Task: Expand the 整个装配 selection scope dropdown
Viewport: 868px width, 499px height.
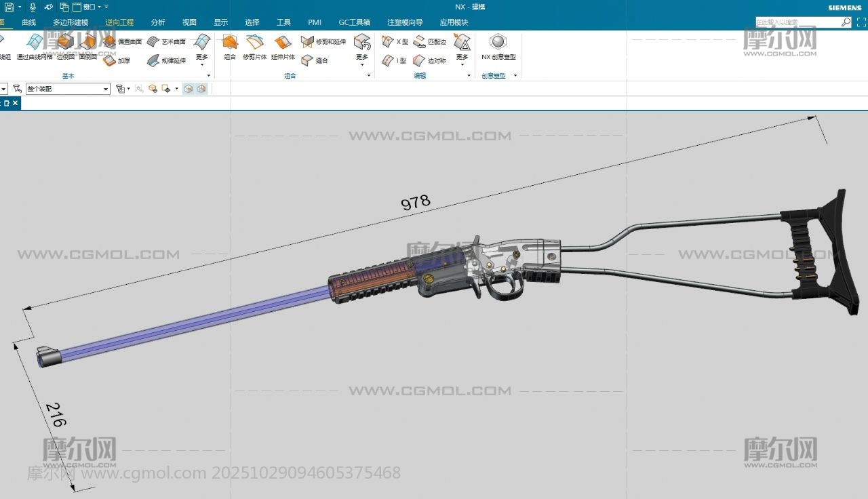Action: pyautogui.click(x=106, y=89)
